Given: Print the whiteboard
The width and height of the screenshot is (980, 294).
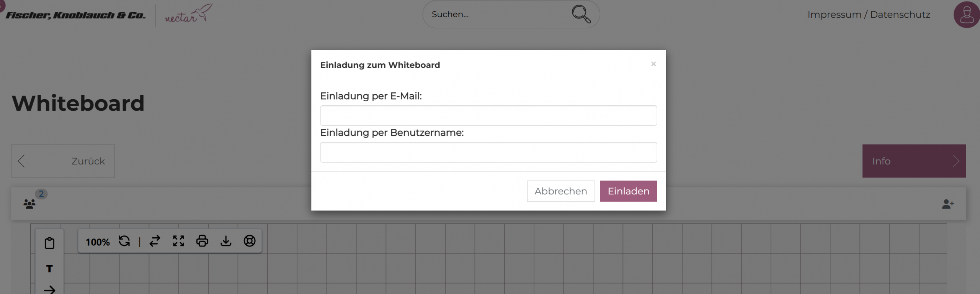Looking at the screenshot, I should coord(202,241).
